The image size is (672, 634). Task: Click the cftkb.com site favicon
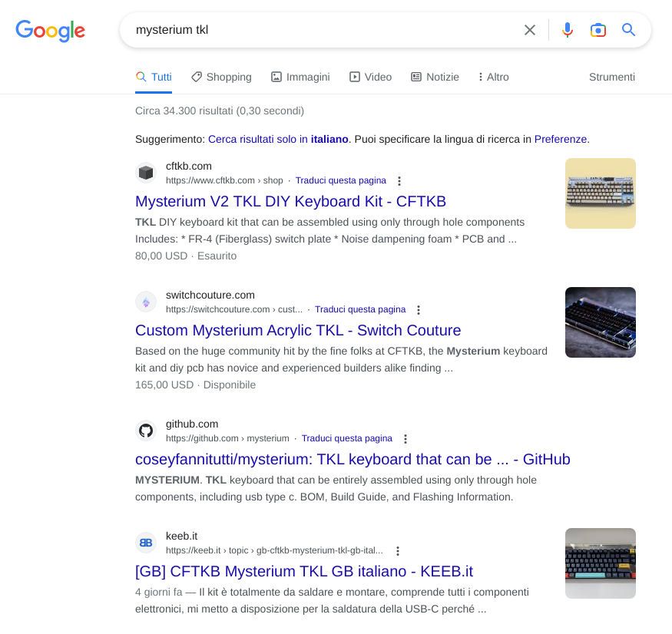[x=146, y=173]
